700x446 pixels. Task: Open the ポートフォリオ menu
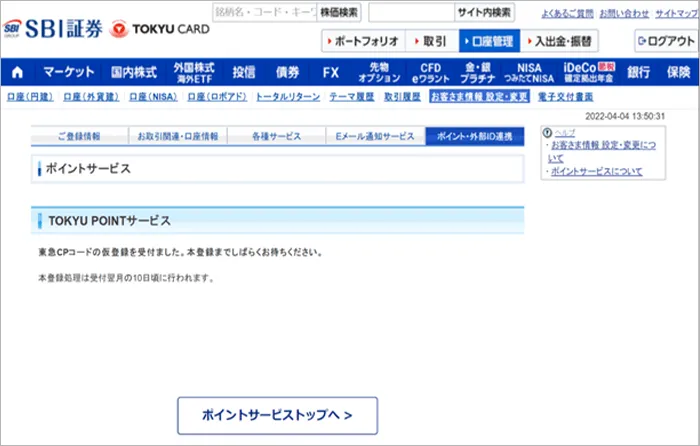click(362, 41)
